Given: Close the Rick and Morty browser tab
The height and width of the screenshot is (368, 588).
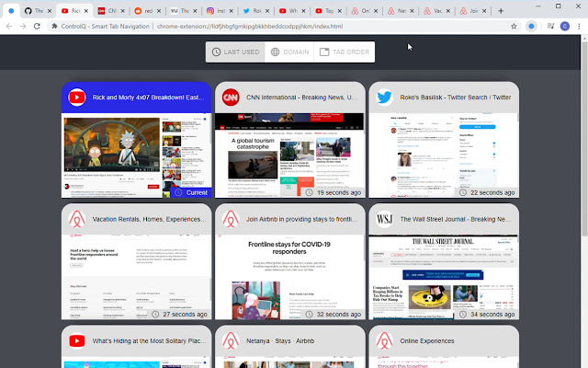Looking at the screenshot, I should tap(85, 11).
